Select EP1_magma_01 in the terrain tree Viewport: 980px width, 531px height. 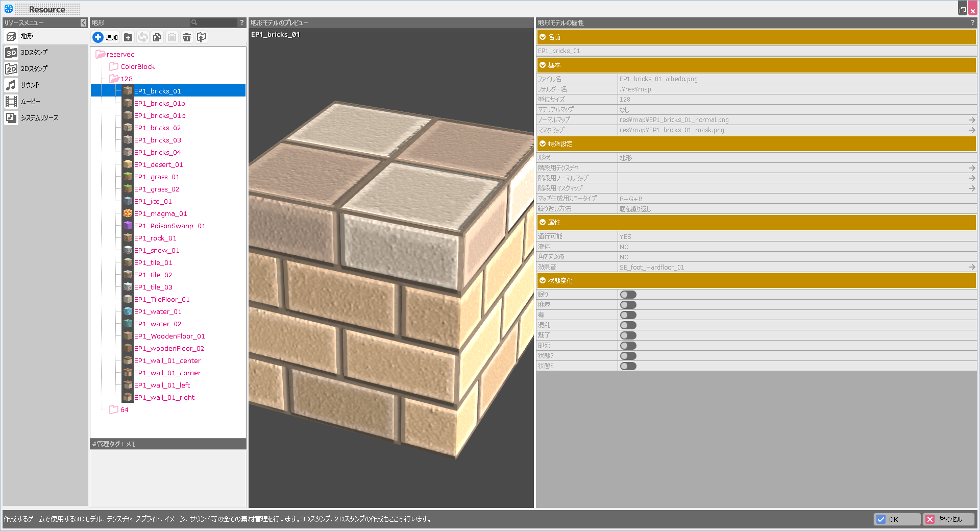(x=160, y=214)
